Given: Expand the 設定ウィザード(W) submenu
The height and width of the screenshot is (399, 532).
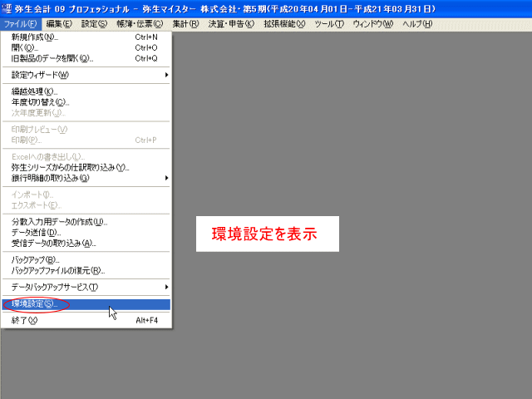Looking at the screenshot, I should [86, 75].
